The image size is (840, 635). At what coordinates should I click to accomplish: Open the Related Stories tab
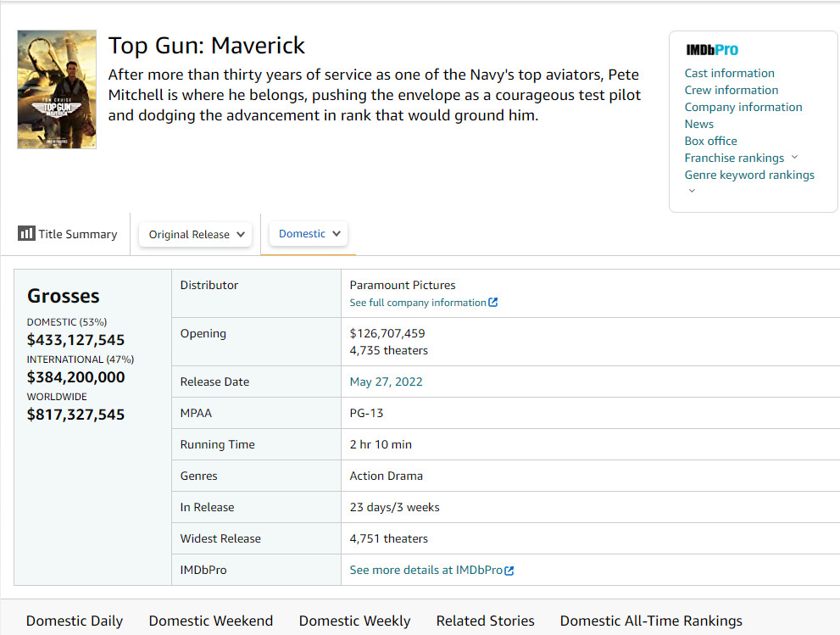pyautogui.click(x=485, y=621)
